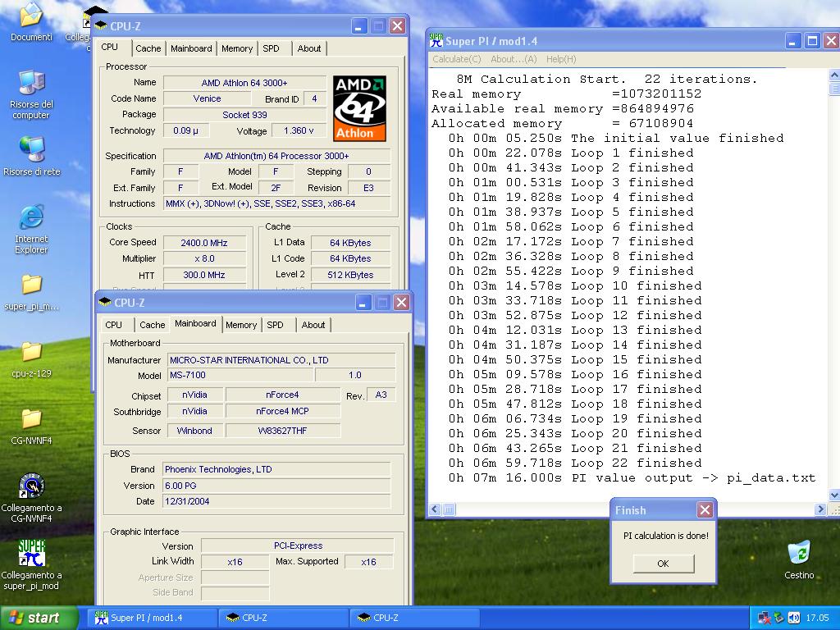Screen dimensions: 840x630
Task: Click the AMD Athlon 64 logo
Action: pyautogui.click(x=359, y=108)
